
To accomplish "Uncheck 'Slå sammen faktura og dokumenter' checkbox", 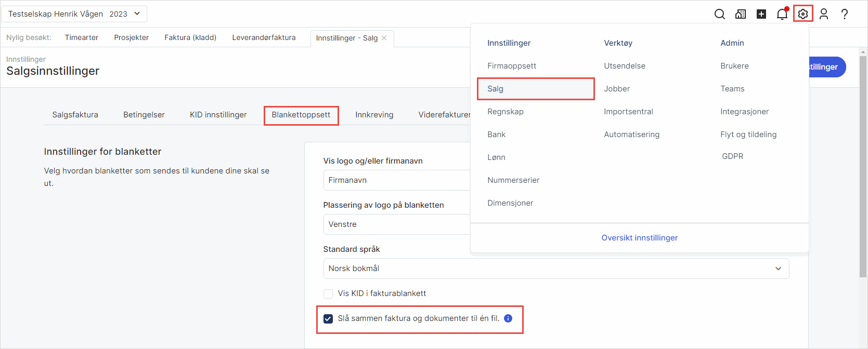I will (328, 319).
